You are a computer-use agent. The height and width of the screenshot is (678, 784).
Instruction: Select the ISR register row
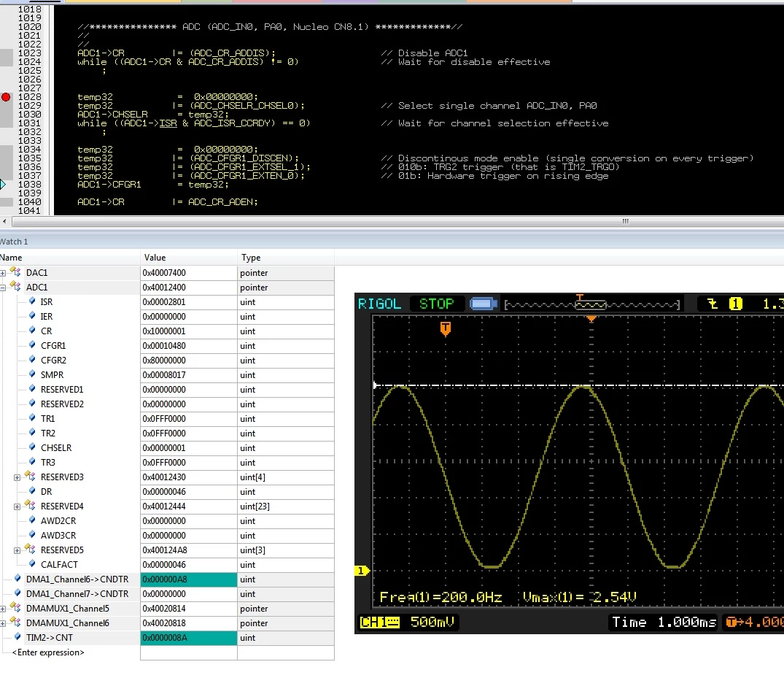tap(167, 301)
